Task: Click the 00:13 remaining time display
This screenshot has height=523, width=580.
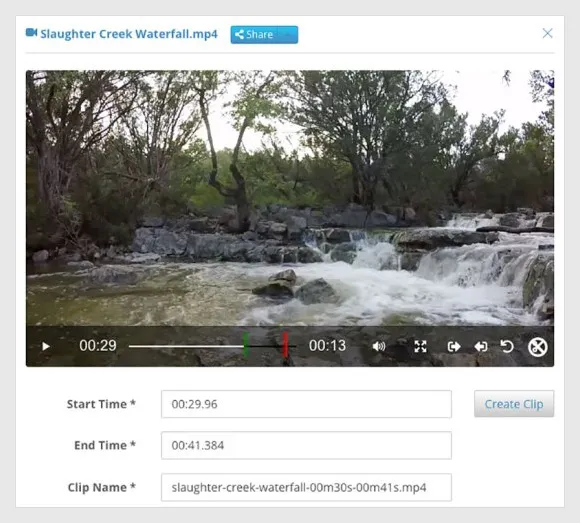Action: coord(327,346)
